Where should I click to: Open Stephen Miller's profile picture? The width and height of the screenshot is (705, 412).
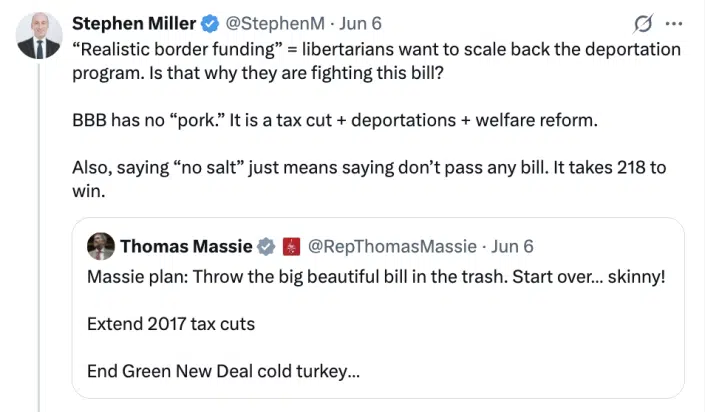click(x=38, y=37)
